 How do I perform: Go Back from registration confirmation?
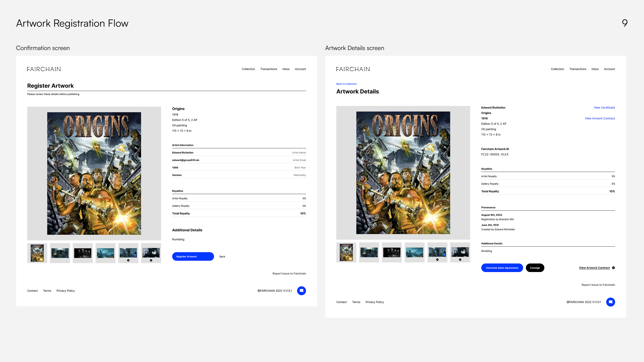[x=222, y=256]
